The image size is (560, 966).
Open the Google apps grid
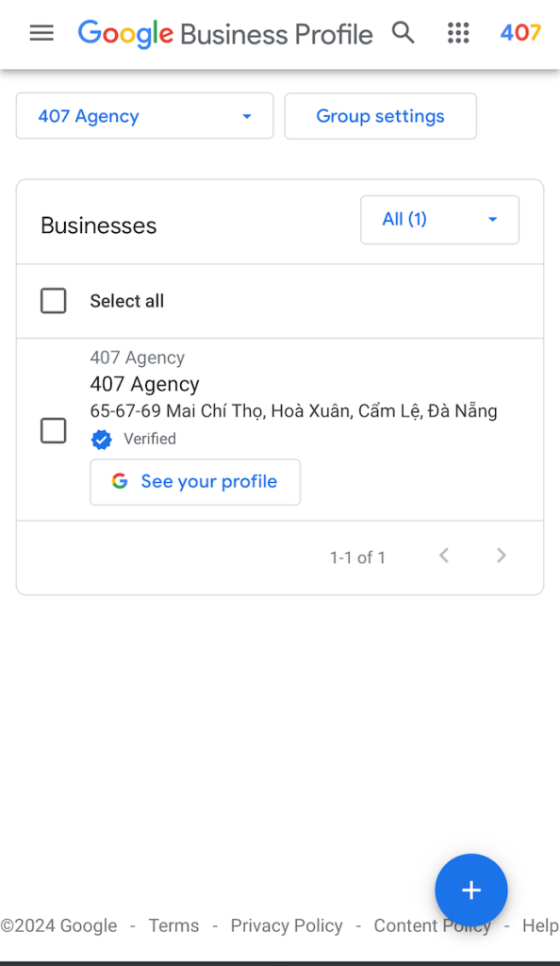coord(458,33)
